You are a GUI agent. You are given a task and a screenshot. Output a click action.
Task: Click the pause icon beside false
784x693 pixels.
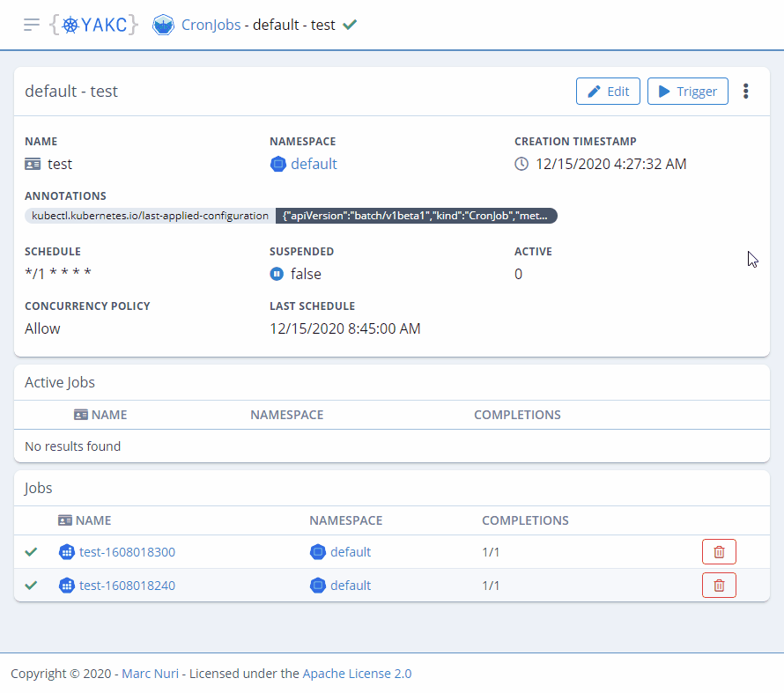(x=277, y=274)
